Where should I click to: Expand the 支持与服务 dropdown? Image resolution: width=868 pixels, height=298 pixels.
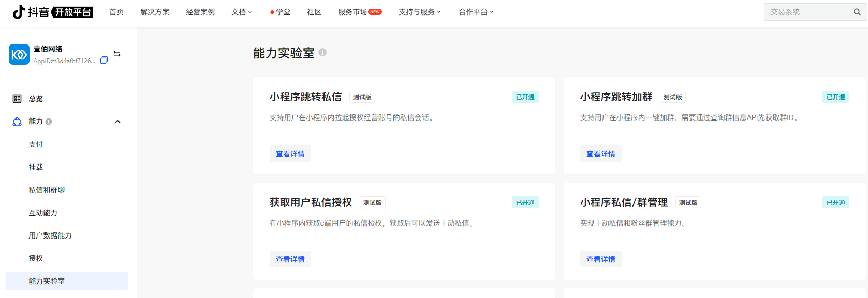click(x=419, y=12)
